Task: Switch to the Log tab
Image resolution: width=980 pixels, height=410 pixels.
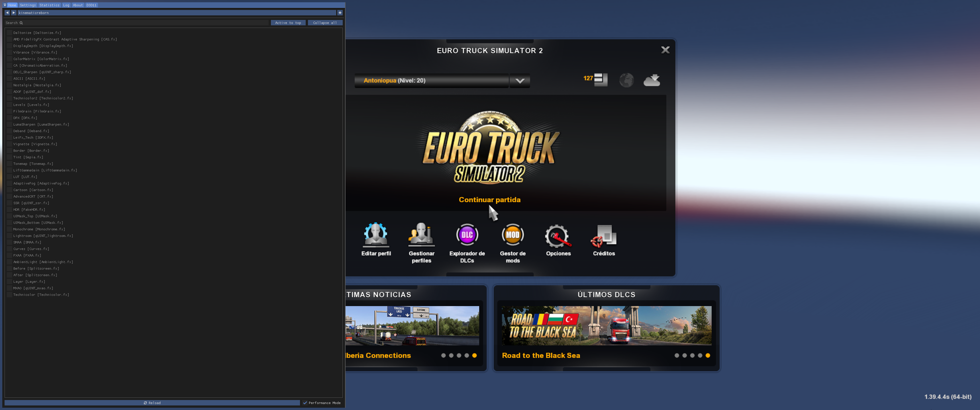Action: pos(66,5)
